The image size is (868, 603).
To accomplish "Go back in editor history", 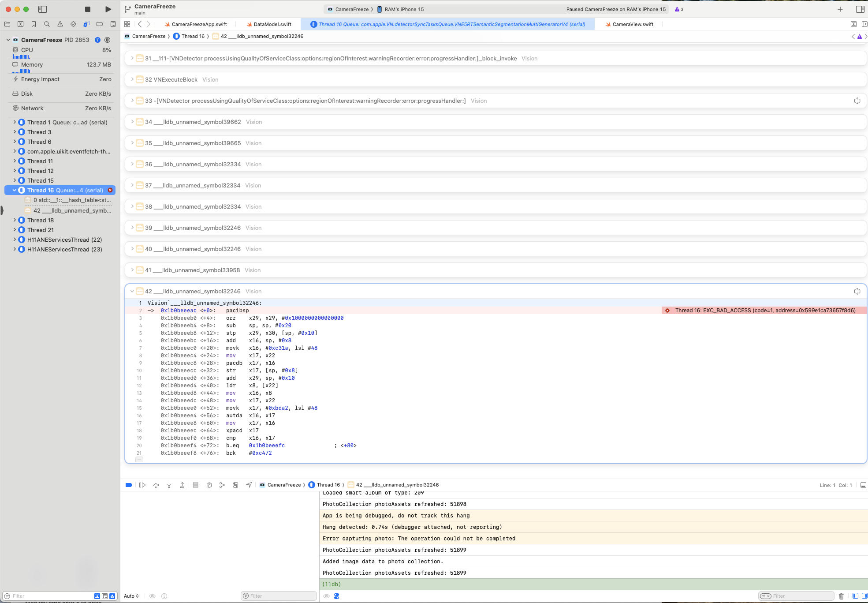I will [140, 24].
